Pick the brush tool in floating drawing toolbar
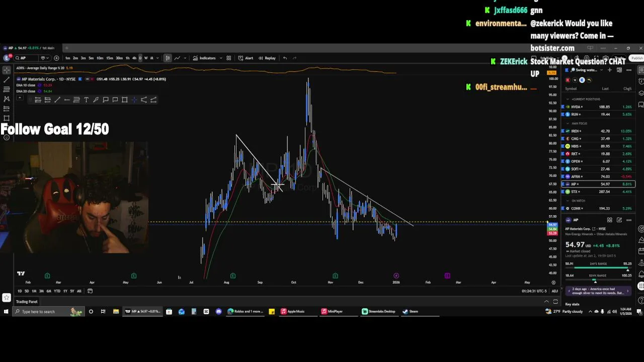 tap(96, 100)
